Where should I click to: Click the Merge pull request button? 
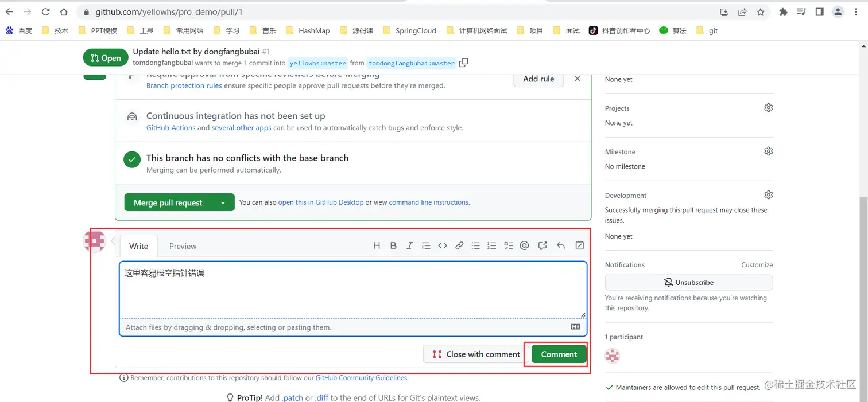[x=168, y=202]
